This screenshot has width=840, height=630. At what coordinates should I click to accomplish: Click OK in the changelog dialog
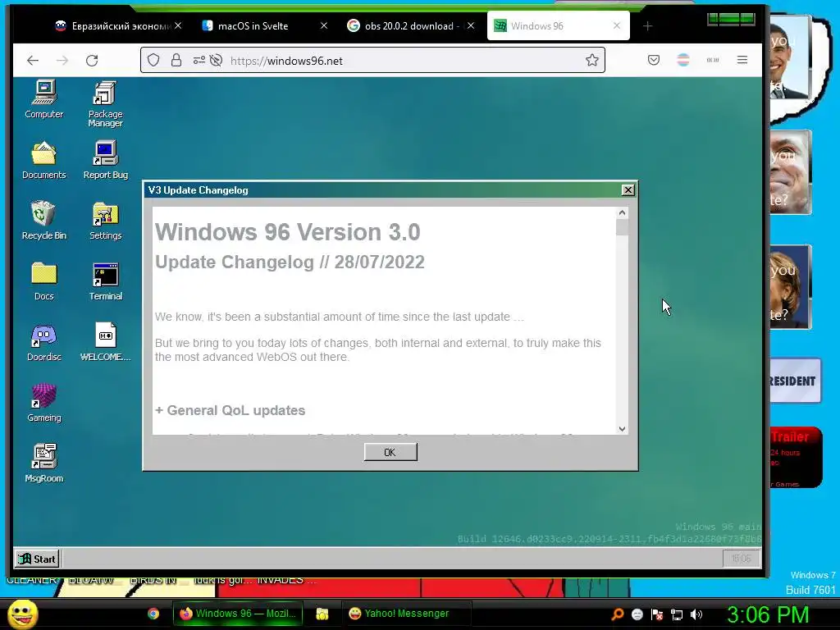(x=390, y=452)
